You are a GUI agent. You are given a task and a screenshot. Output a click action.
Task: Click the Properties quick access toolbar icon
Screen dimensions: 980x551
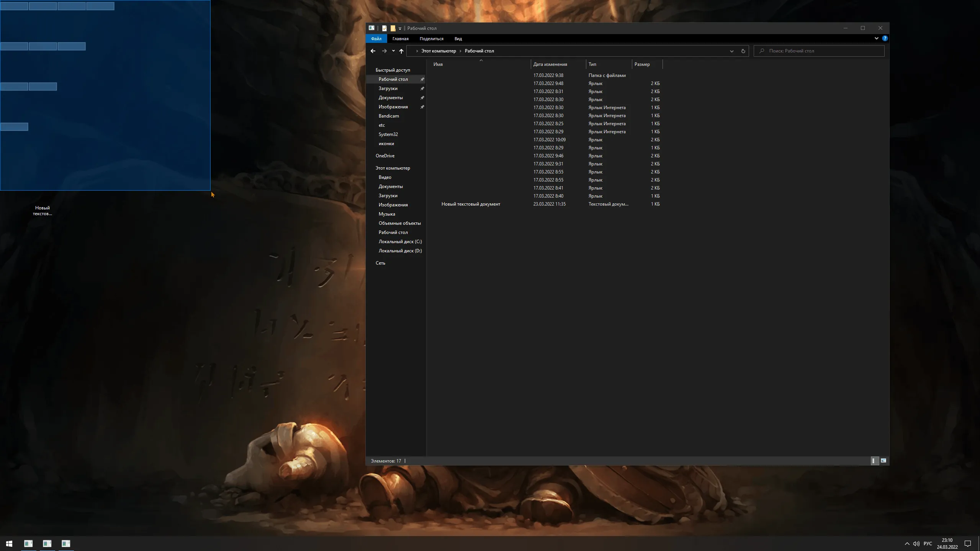coord(384,28)
